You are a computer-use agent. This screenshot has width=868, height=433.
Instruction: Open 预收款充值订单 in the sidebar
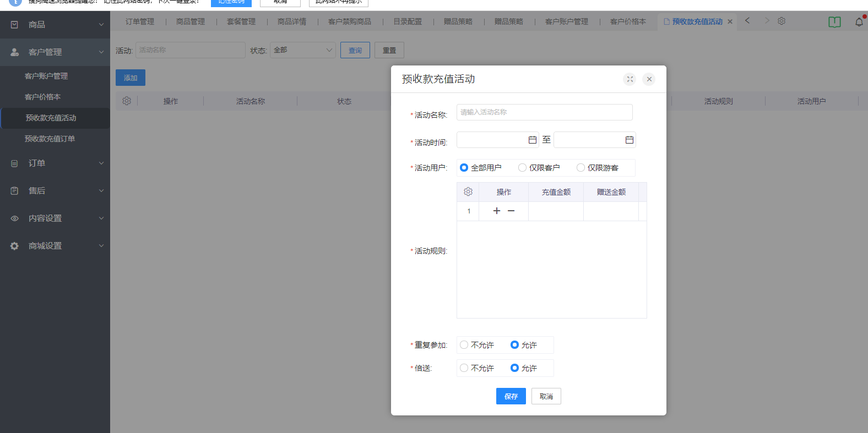[x=50, y=139]
